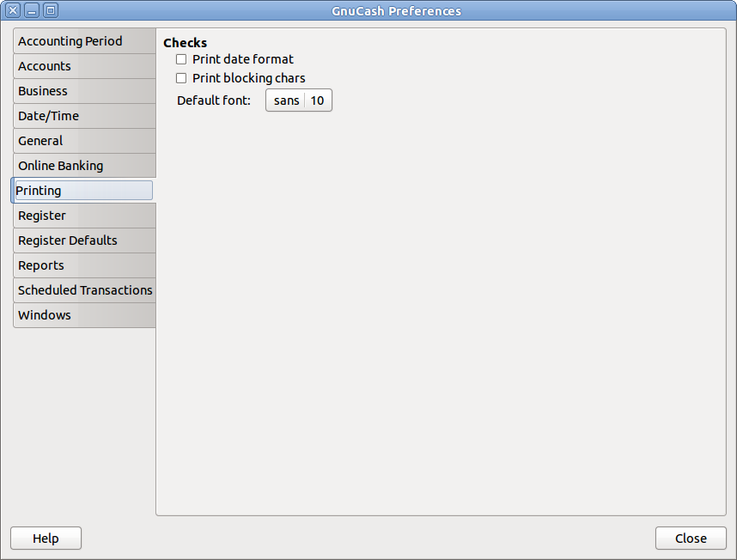Close the Preferences dialog with Close button
737x560 pixels.
691,538
